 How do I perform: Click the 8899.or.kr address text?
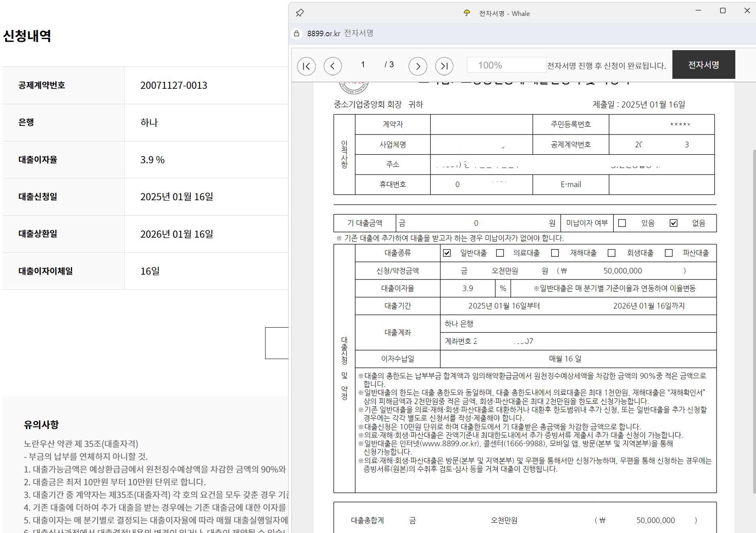click(324, 33)
